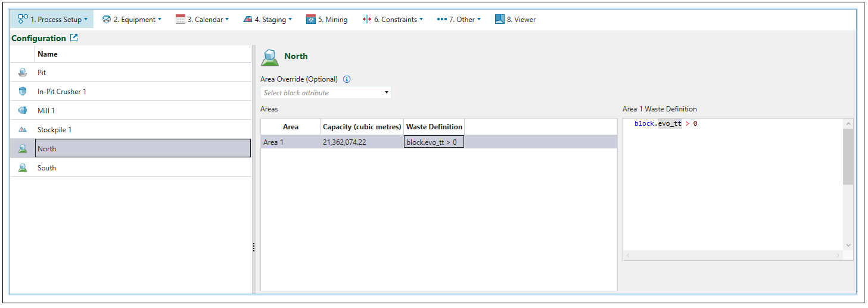This screenshot has width=868, height=308.
Task: Open the 1. Process Setup dropdown menu
Action: tap(52, 20)
